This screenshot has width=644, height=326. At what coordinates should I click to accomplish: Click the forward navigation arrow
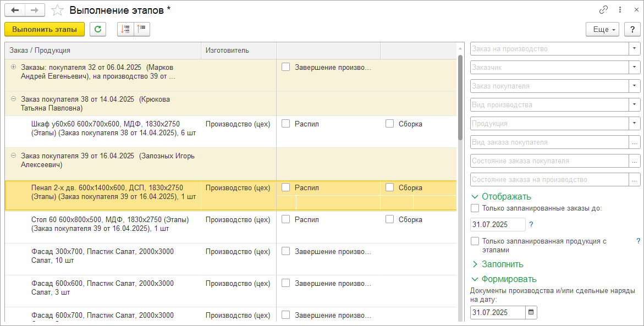click(x=34, y=10)
